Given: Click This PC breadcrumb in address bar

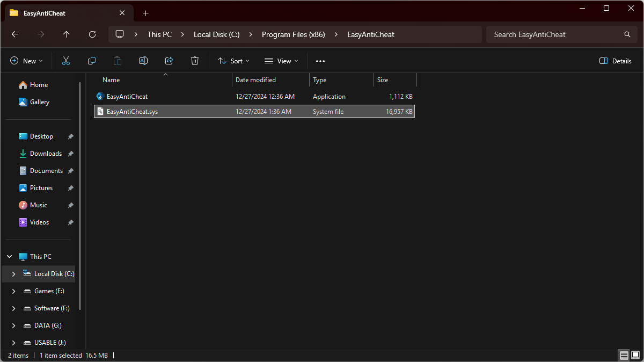Looking at the screenshot, I should click(159, 34).
